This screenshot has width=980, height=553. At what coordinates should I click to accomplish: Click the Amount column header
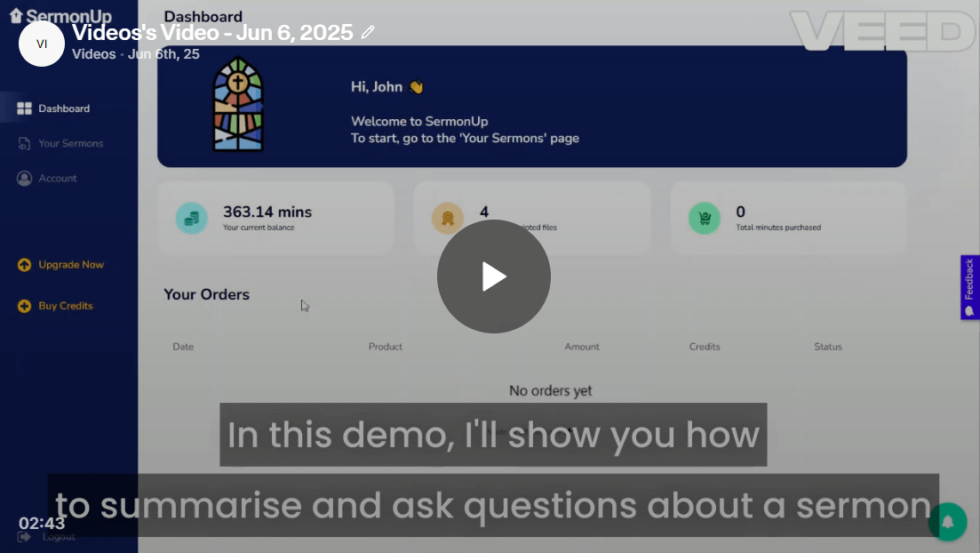pyautogui.click(x=582, y=347)
